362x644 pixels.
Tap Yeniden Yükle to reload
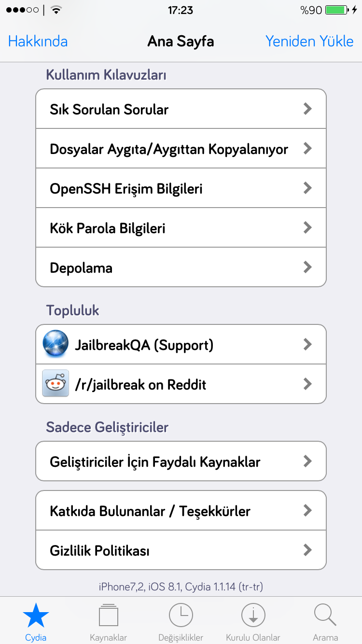point(309,42)
